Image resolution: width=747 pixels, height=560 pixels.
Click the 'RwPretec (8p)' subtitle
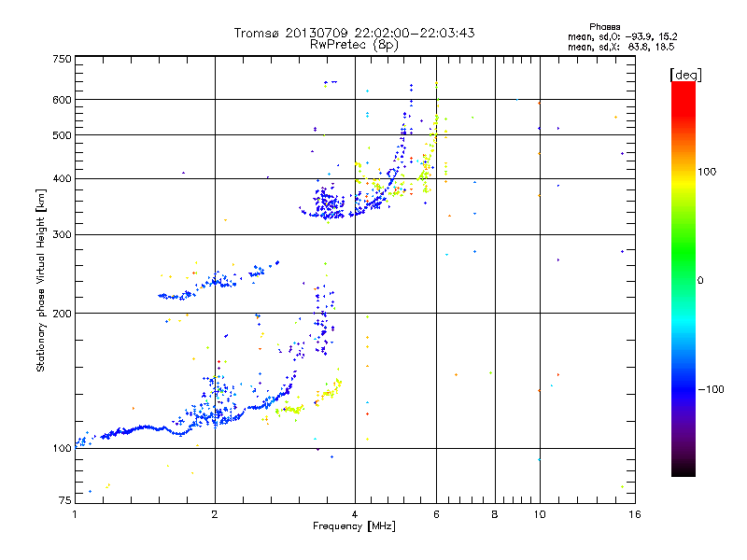(354, 45)
